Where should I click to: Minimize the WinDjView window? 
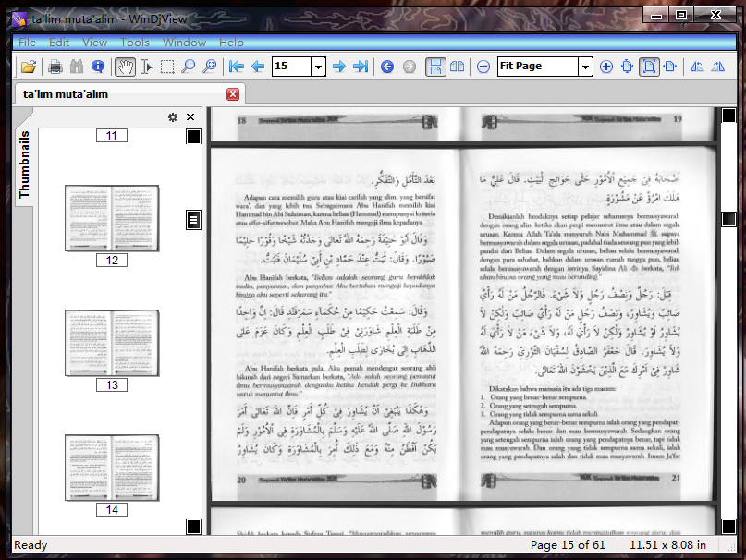click(656, 15)
